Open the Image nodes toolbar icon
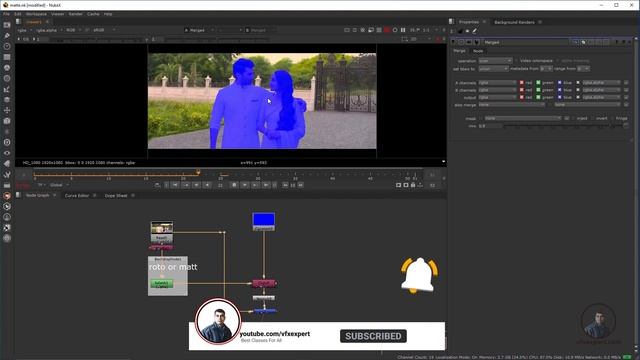The image size is (640, 360). (7, 25)
